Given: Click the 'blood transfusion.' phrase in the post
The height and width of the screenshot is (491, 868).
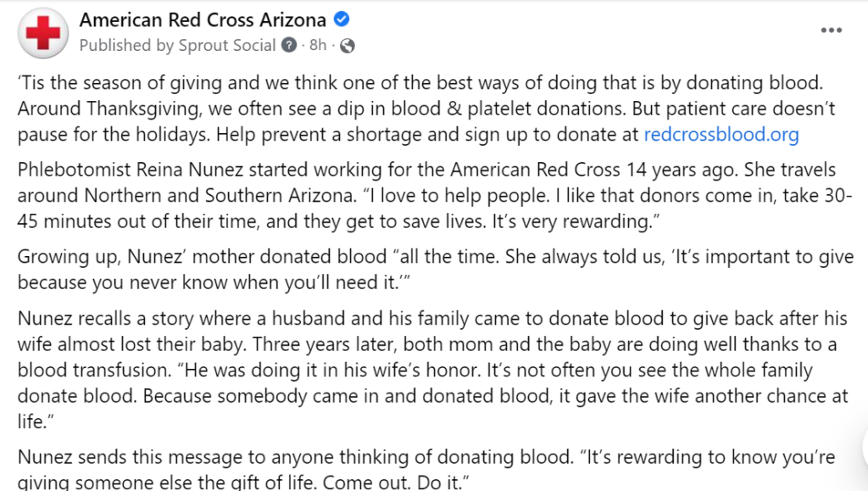Looking at the screenshot, I should pyautogui.click(x=95, y=370).
